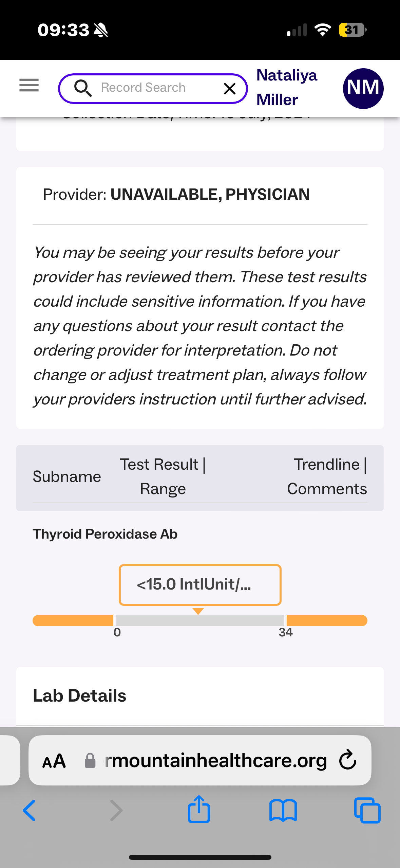Show open Safari tabs

pos(367,810)
